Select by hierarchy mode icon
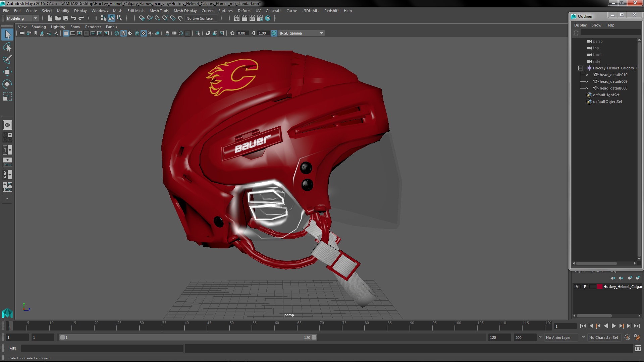 103,18
